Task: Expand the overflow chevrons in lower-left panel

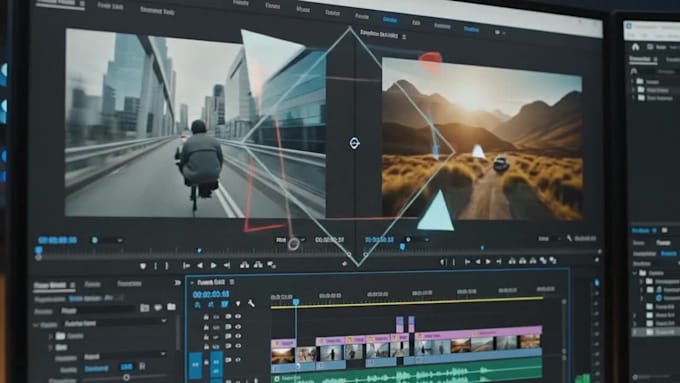Action: pos(178,283)
